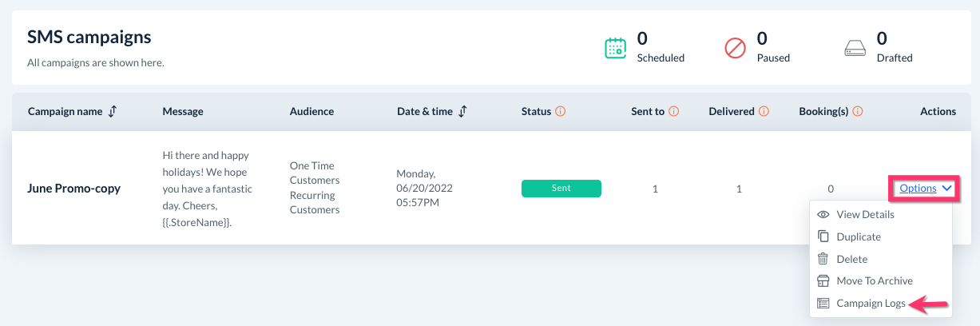Image resolution: width=980 pixels, height=326 pixels.
Task: Open Campaign Logs from the menu
Action: [x=871, y=303]
